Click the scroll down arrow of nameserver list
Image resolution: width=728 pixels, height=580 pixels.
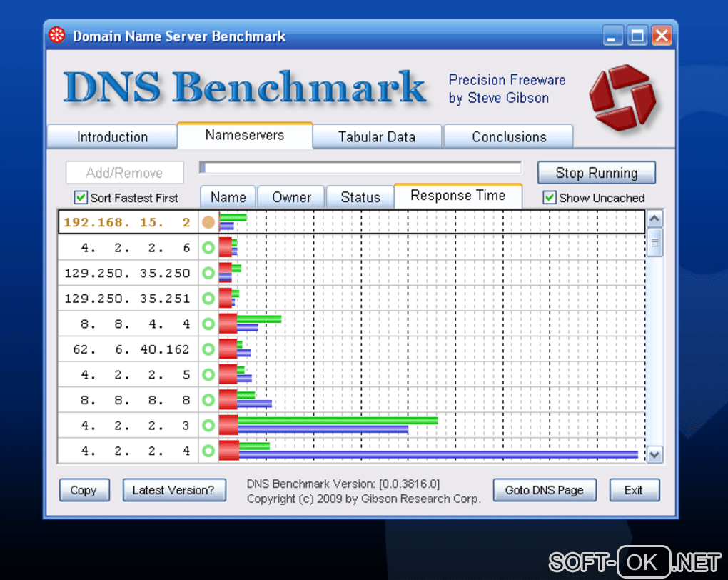point(654,454)
